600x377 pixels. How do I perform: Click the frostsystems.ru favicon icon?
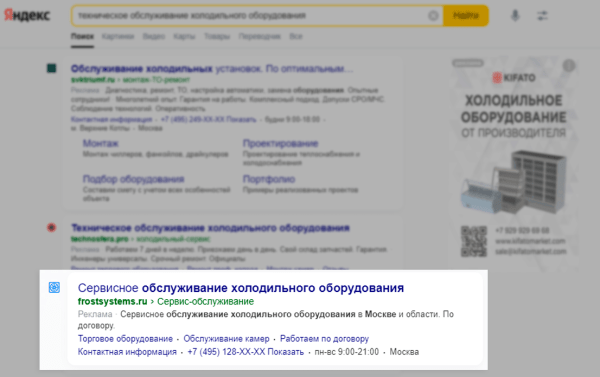[x=54, y=287]
